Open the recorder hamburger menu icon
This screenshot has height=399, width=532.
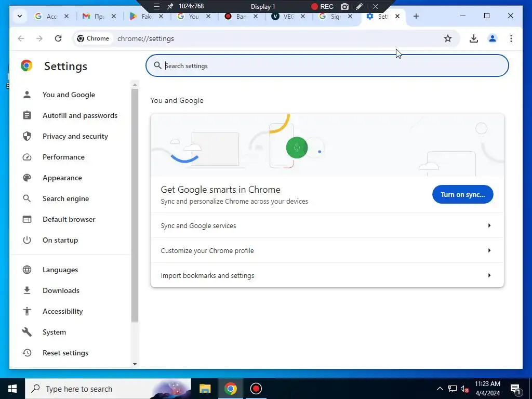tap(156, 6)
